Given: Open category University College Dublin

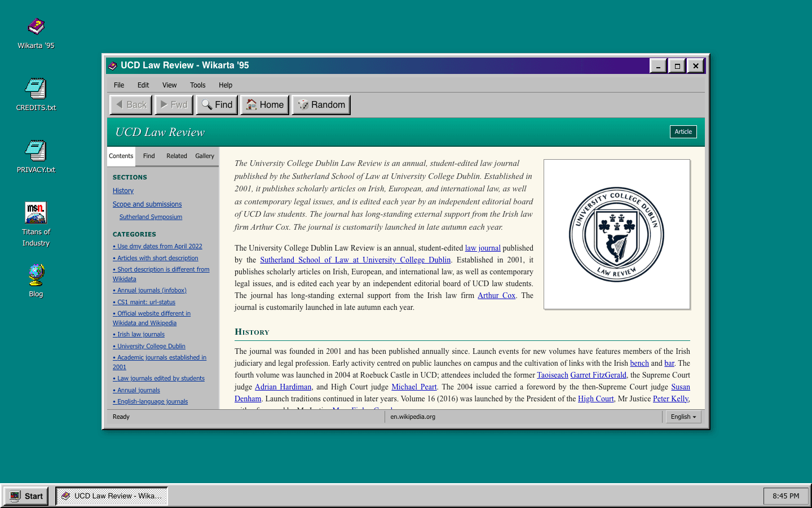Looking at the screenshot, I should [x=149, y=346].
